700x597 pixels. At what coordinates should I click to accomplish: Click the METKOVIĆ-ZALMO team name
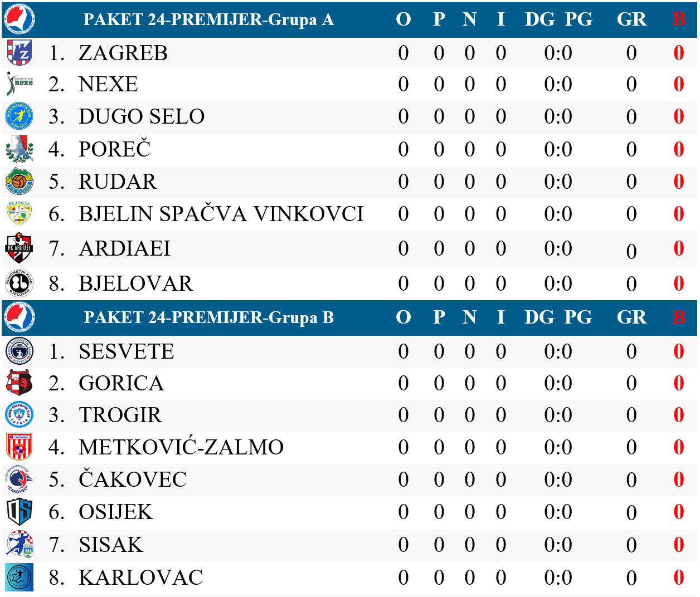[182, 447]
